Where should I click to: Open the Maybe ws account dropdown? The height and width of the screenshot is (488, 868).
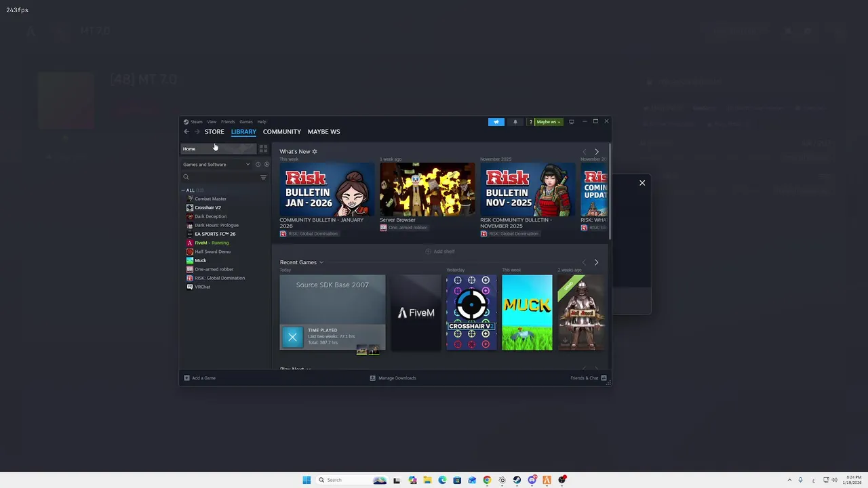(x=549, y=122)
